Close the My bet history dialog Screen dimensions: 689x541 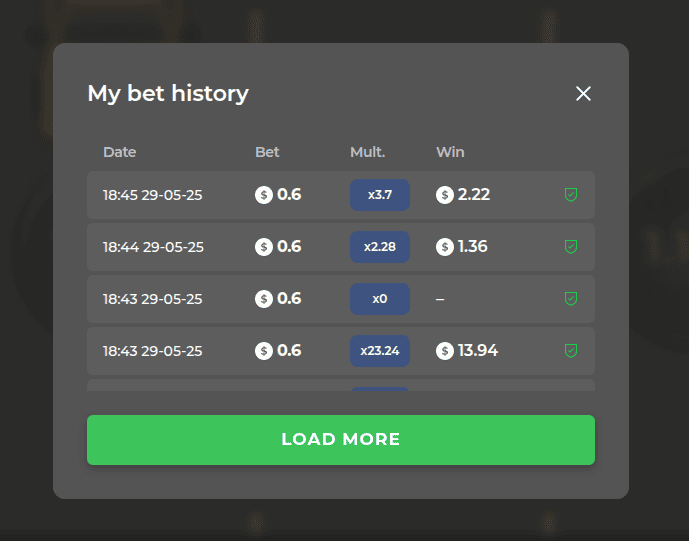click(x=583, y=93)
